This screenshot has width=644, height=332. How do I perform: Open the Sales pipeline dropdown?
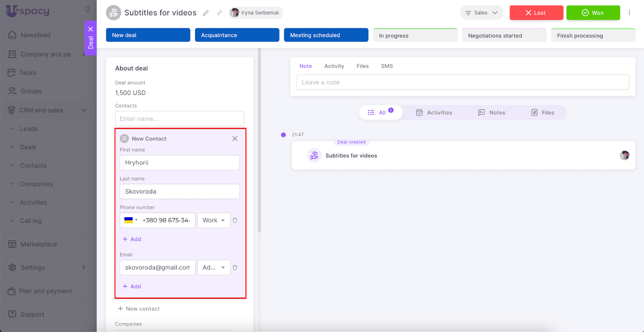tap(482, 13)
